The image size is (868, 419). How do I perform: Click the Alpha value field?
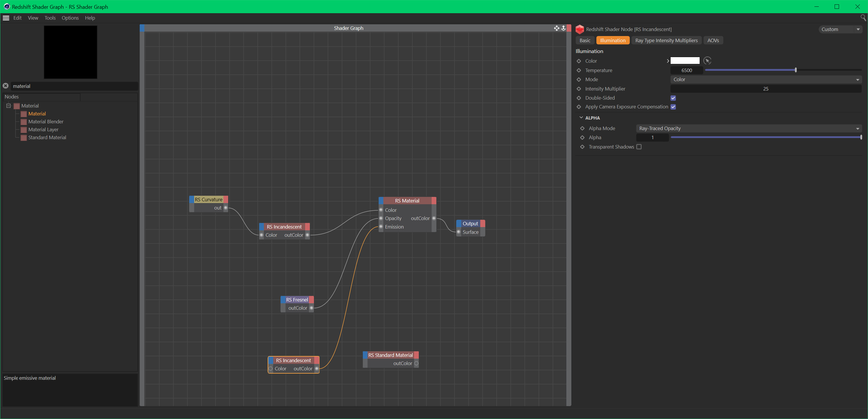(x=652, y=137)
